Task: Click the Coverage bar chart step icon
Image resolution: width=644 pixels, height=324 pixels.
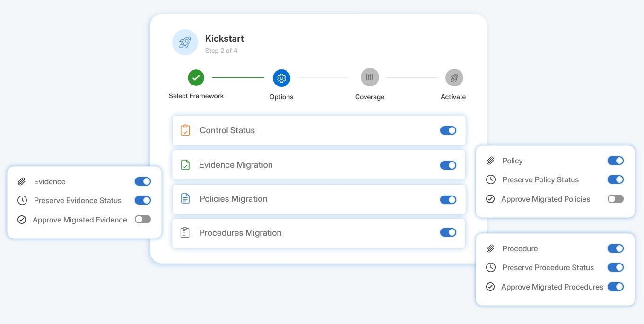Action: click(x=370, y=77)
